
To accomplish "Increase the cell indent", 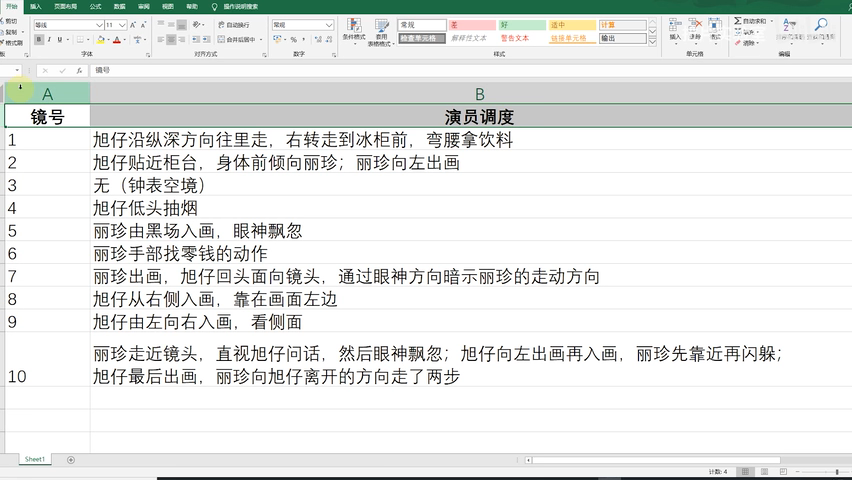I will coord(206,39).
